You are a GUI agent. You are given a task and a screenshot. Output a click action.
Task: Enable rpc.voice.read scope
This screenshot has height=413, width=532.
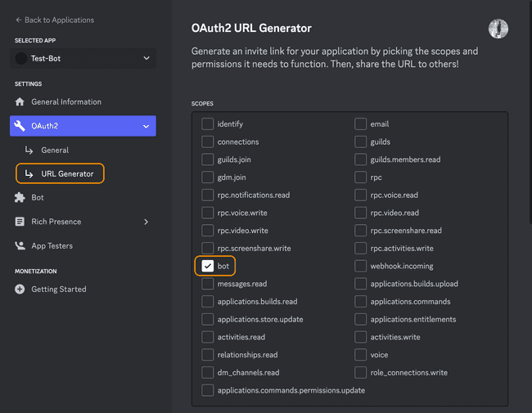click(360, 195)
